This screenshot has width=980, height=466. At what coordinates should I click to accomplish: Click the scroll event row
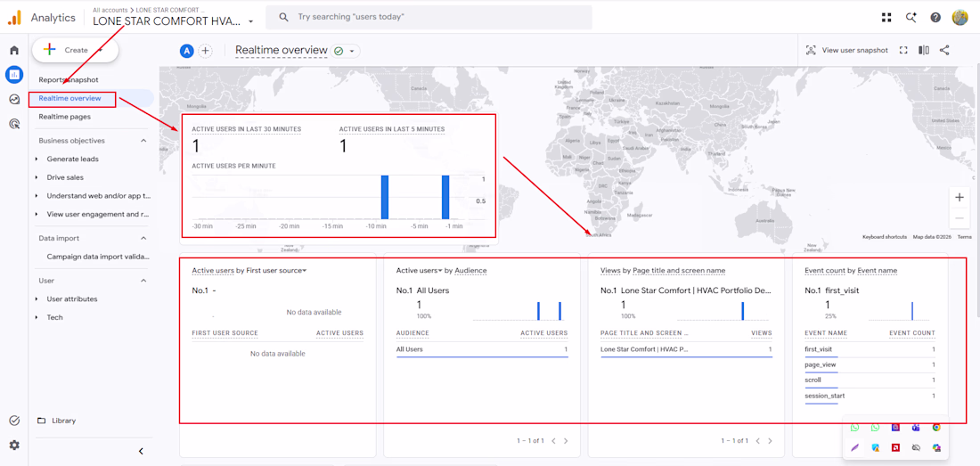coord(870,380)
